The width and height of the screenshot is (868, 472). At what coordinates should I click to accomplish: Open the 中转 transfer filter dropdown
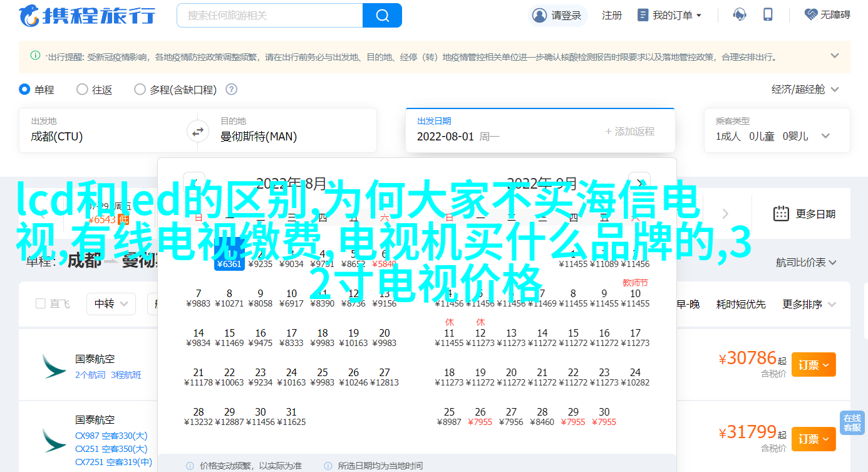(x=111, y=303)
